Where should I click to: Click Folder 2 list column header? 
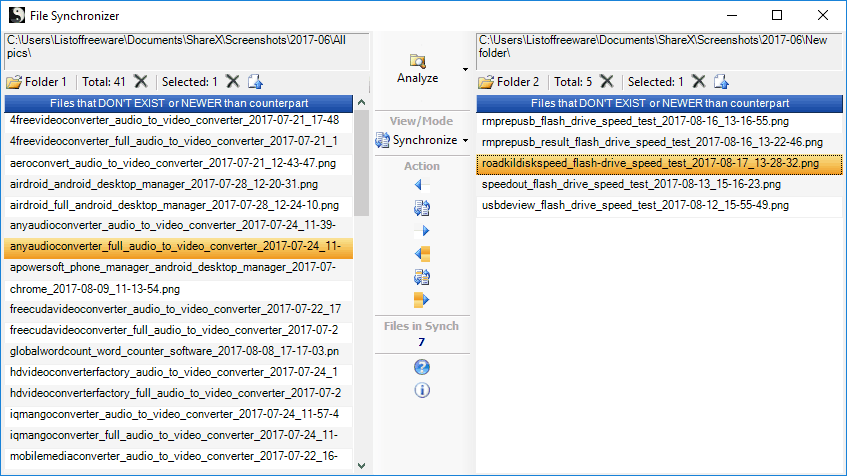coord(660,103)
